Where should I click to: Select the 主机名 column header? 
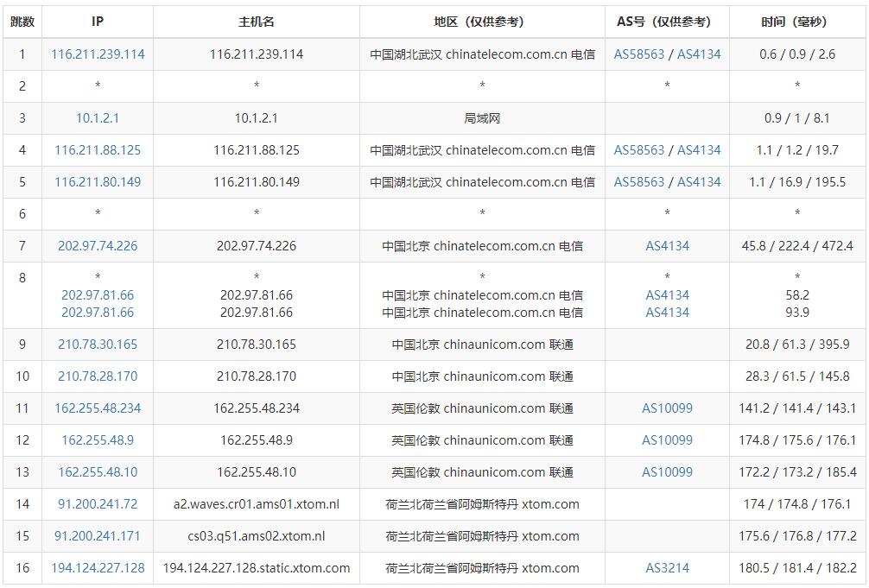pyautogui.click(x=256, y=22)
